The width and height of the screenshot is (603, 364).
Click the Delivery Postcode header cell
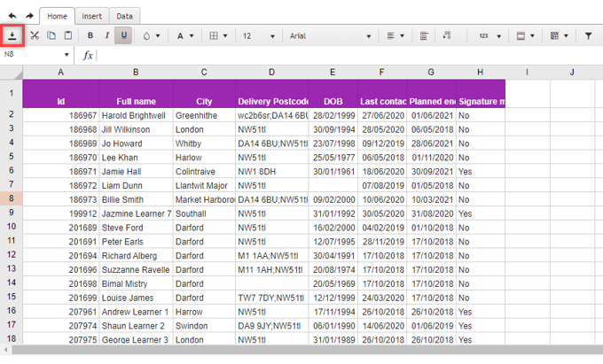272,94
